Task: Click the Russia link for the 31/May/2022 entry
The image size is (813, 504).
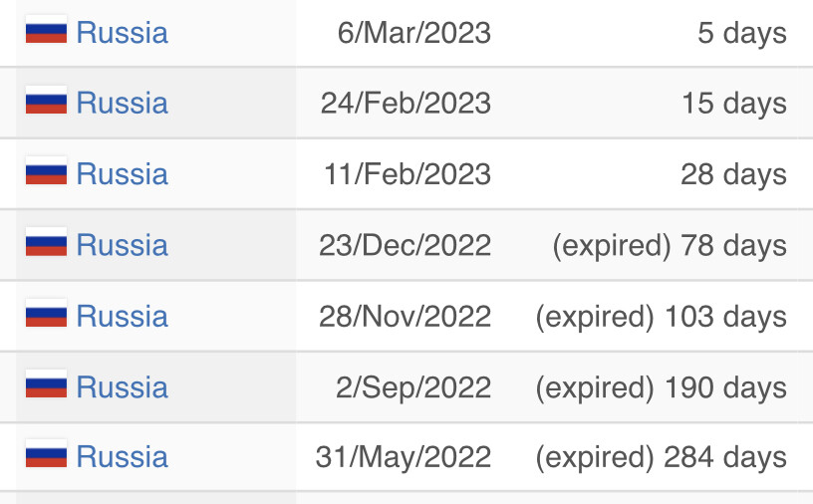Action: tap(122, 458)
